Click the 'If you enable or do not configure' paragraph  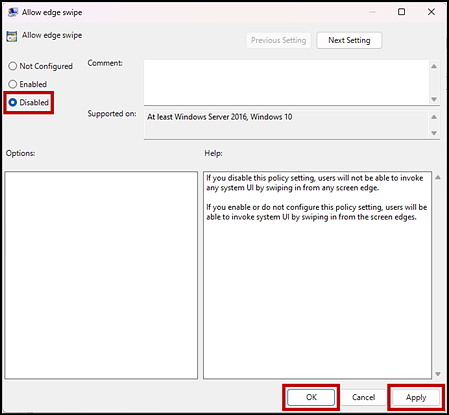click(317, 212)
